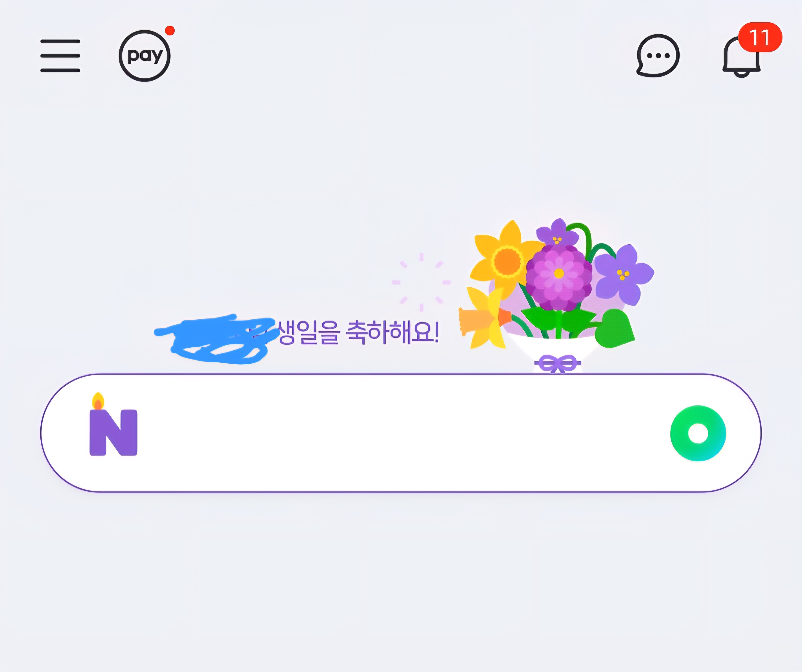
Task: Tap the birthday greeting text 생일을 축하해요!
Action: 358,332
